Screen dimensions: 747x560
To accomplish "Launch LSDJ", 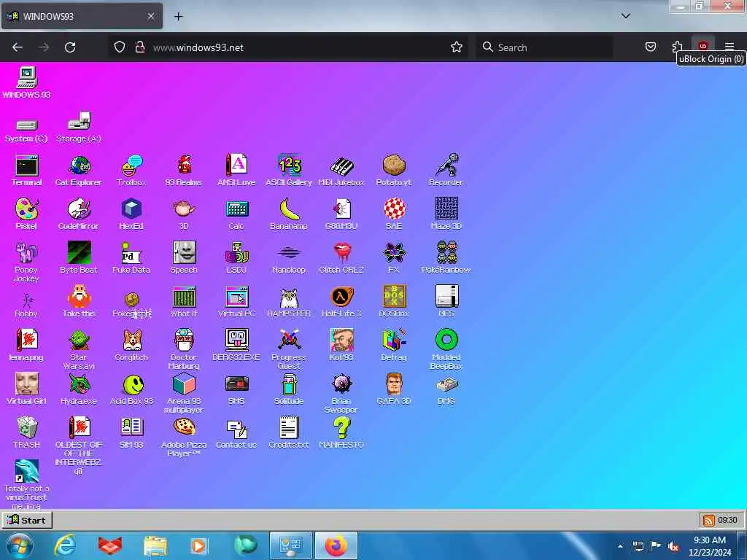I will 236,257.
